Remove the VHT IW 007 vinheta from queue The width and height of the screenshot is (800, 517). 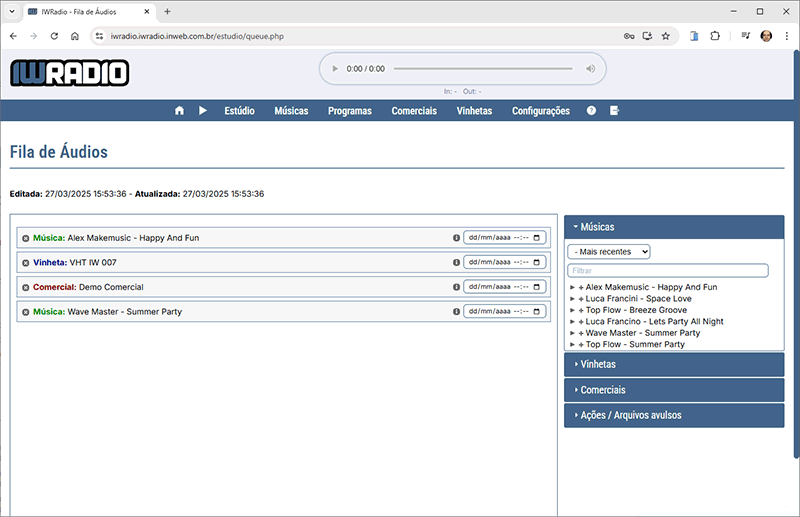click(26, 263)
